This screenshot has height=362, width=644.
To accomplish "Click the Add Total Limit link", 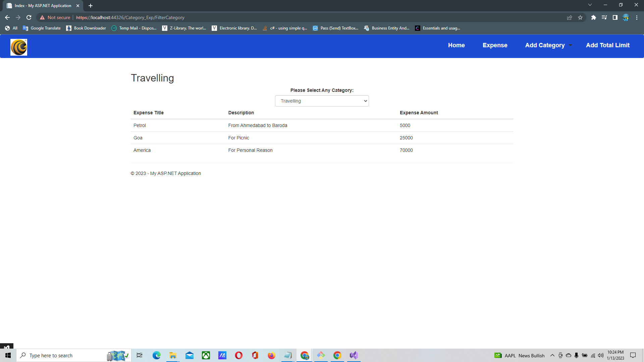I will coord(608,45).
